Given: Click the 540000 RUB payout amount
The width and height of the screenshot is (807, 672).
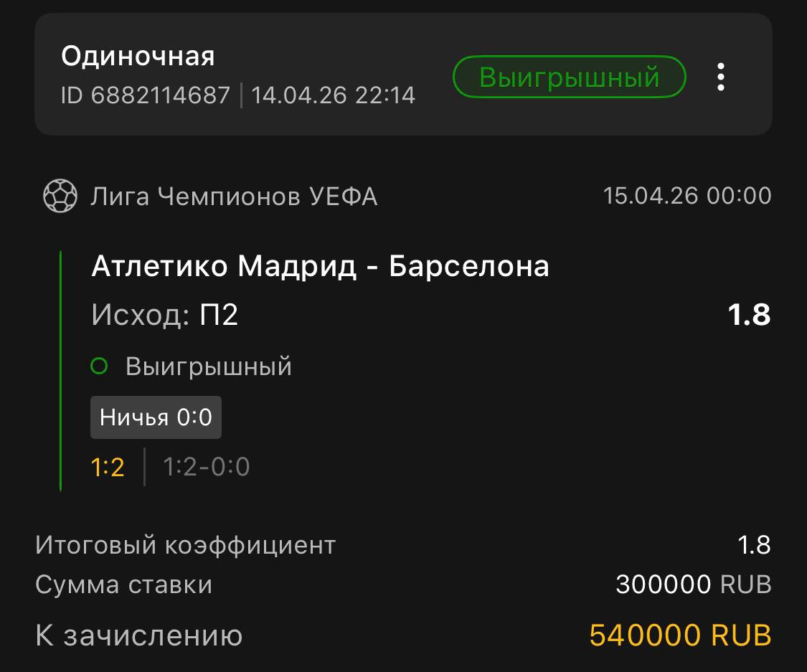Looking at the screenshot, I should pyautogui.click(x=680, y=635).
